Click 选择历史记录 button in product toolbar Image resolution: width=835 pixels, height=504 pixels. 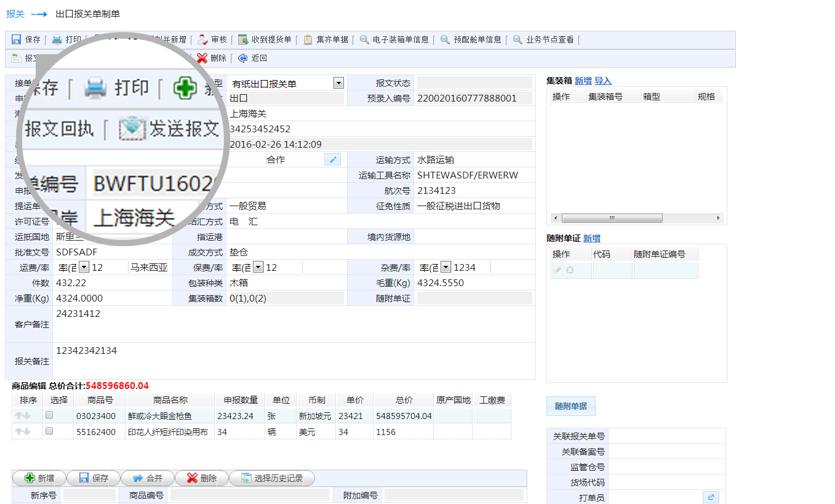click(x=272, y=478)
